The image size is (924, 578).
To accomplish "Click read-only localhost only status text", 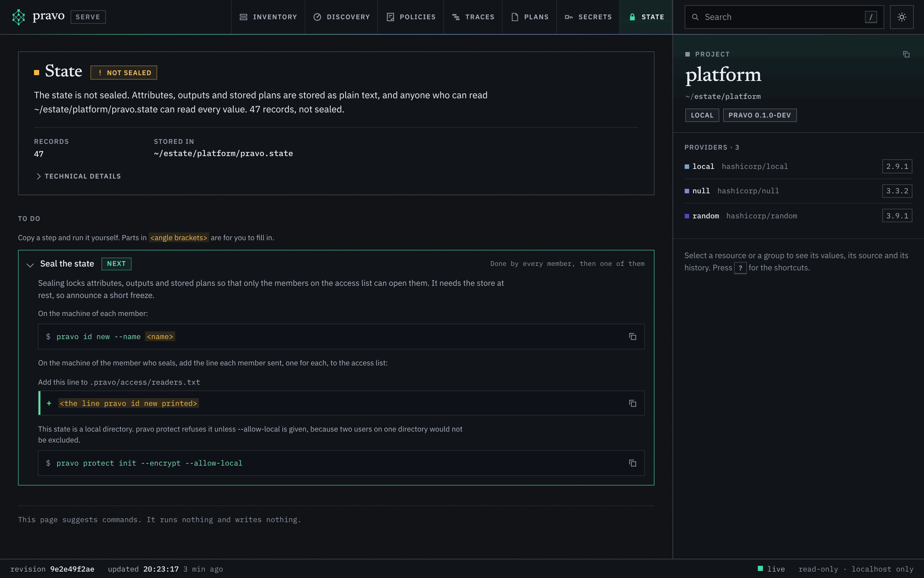I will click(856, 569).
